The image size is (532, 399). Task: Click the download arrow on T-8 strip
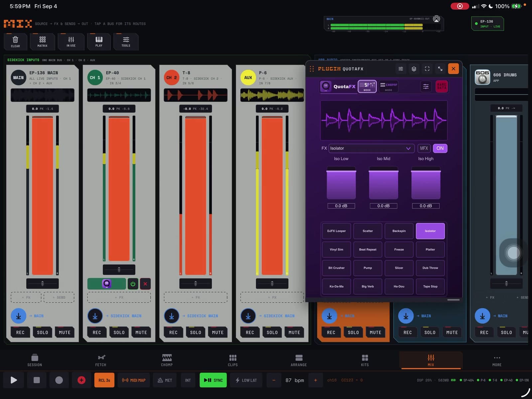(x=172, y=316)
